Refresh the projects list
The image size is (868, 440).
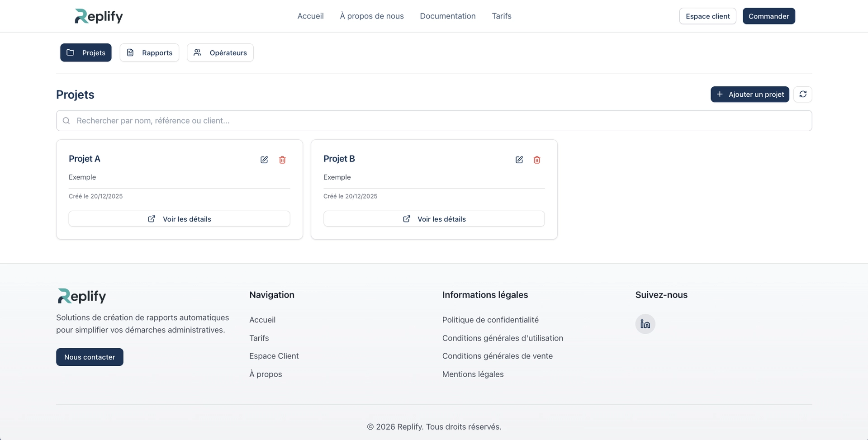click(x=802, y=94)
